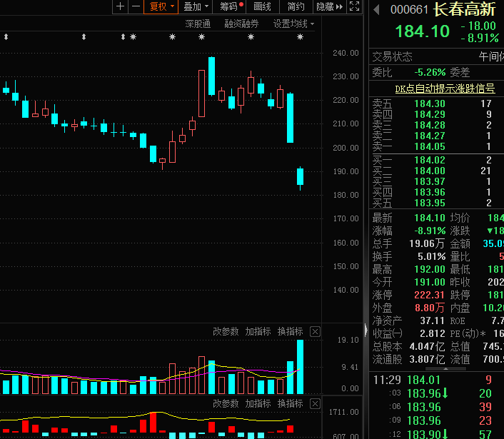
Task: Click 改参数 in the volume panel
Action: (226, 332)
